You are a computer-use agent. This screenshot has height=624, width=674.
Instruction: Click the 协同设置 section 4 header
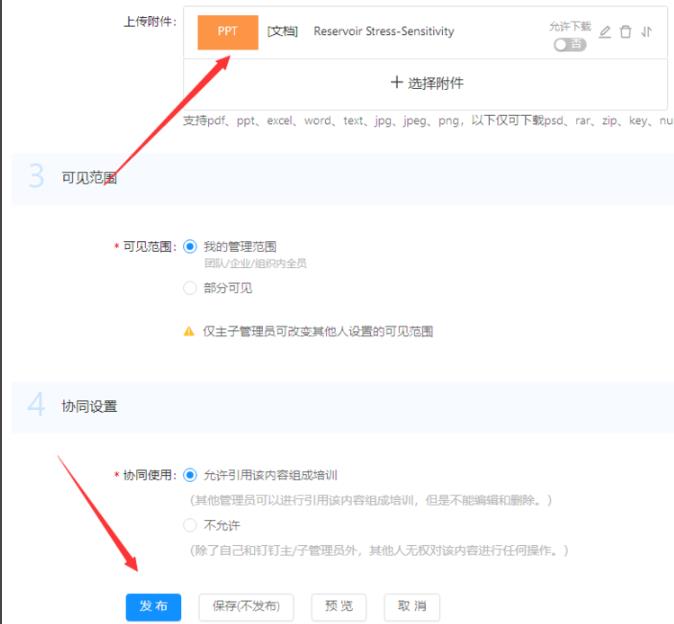pyautogui.click(x=89, y=406)
